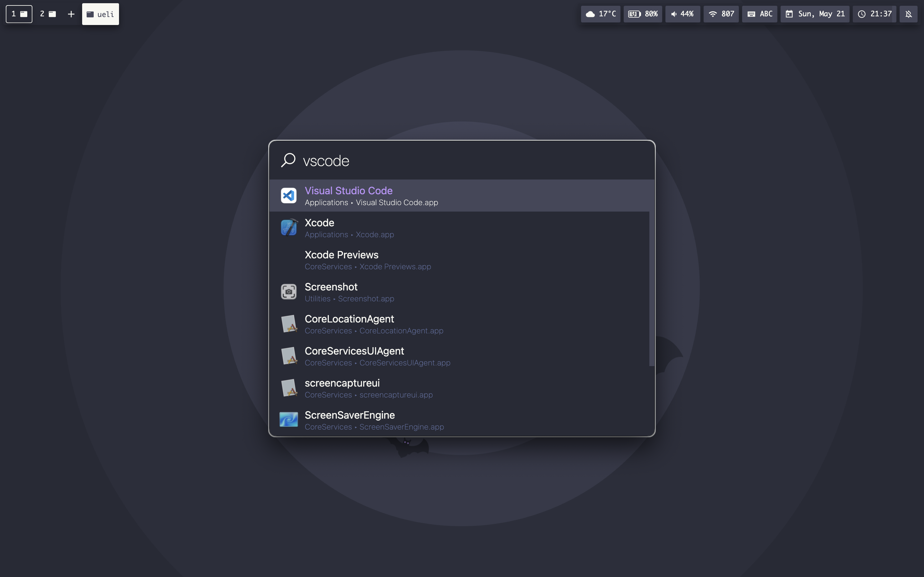Click the ScreenSaverEngine swirl icon
924x577 pixels.
click(289, 419)
